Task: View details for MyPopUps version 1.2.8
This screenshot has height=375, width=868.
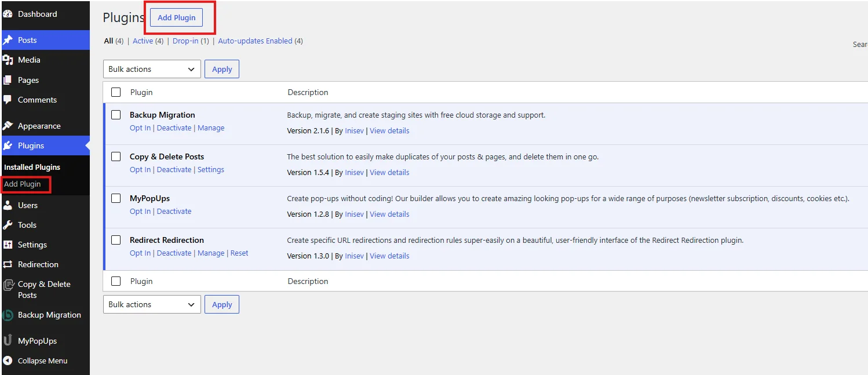Action: tap(389, 214)
